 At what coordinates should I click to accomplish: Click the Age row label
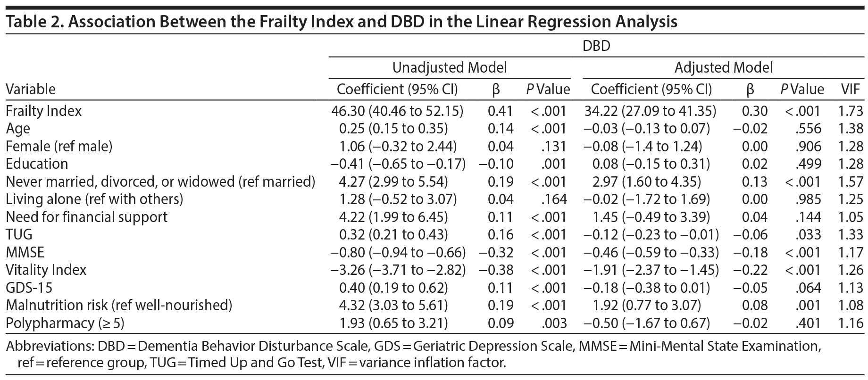click(x=18, y=128)
